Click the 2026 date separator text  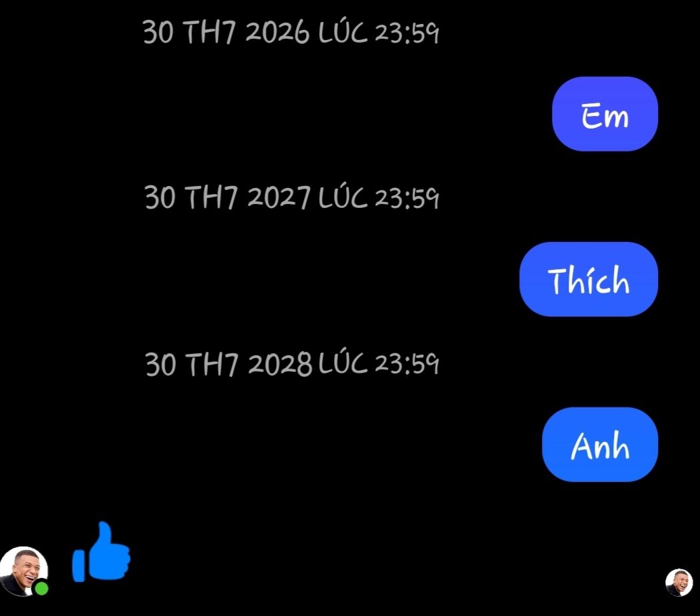[291, 32]
